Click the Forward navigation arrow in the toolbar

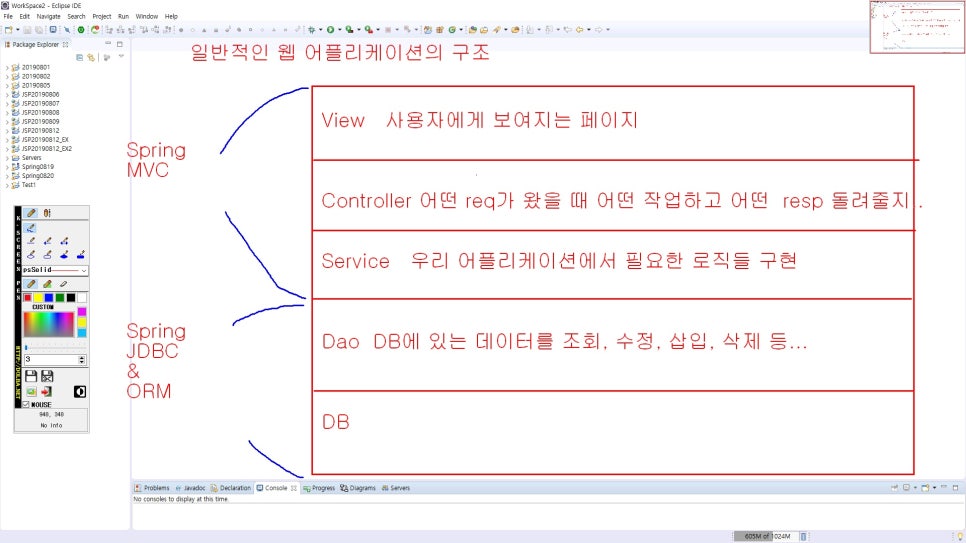[598, 30]
